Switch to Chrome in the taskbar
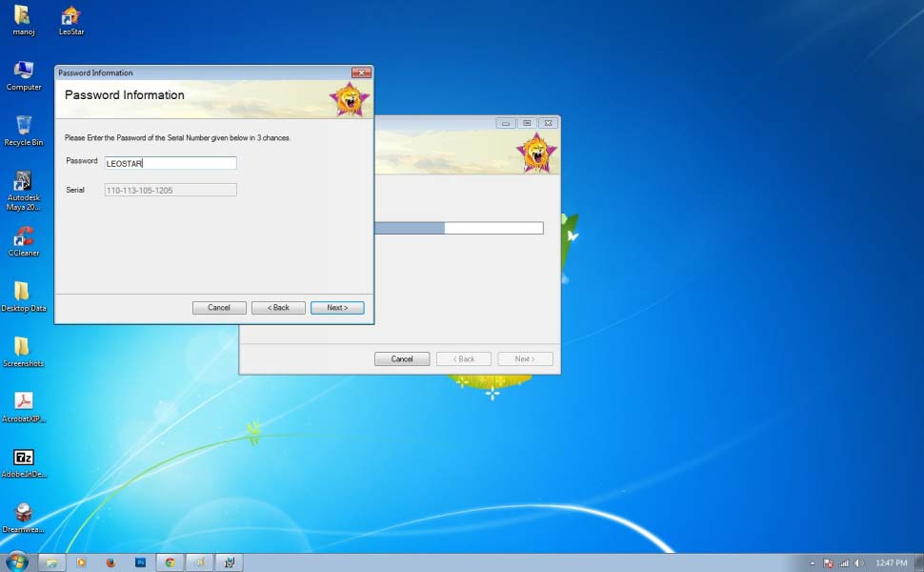924x572 pixels. coord(170,562)
